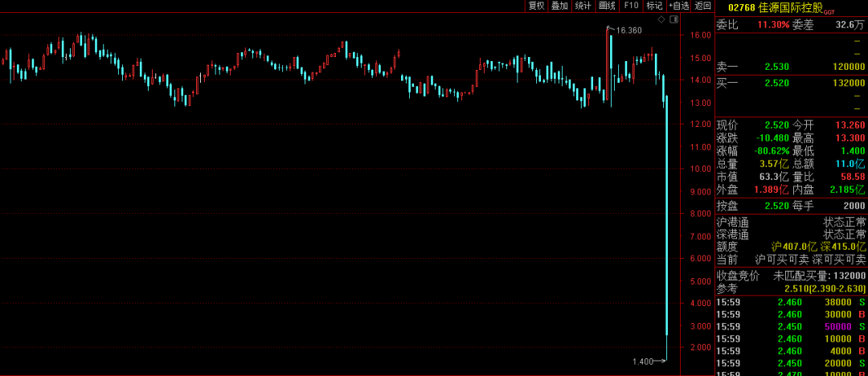Open the 复权 menu button
The width and height of the screenshot is (868, 376).
tap(536, 6)
